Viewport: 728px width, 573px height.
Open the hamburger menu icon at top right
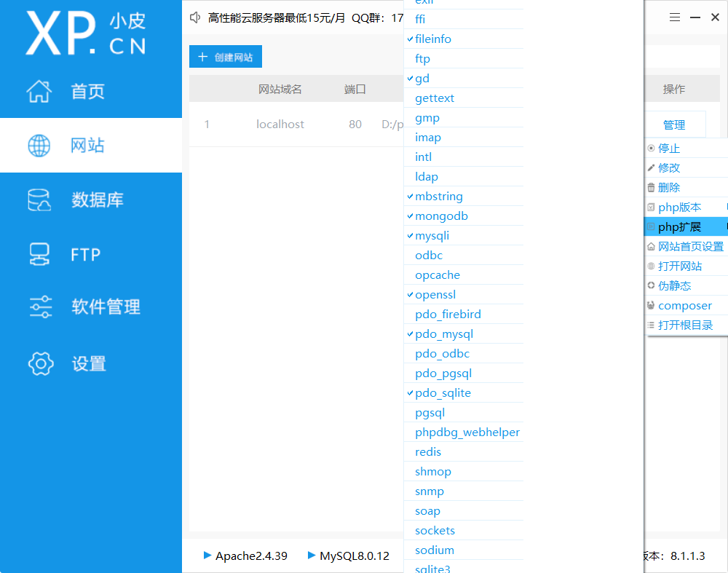(675, 17)
